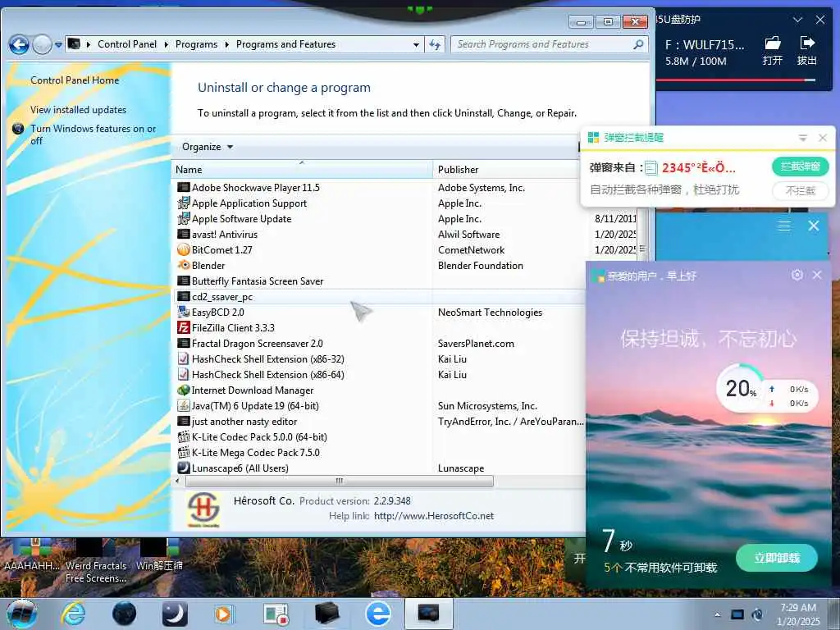The height and width of the screenshot is (630, 840).
Task: Collapse USB protection panel with chevron
Action: 797,20
